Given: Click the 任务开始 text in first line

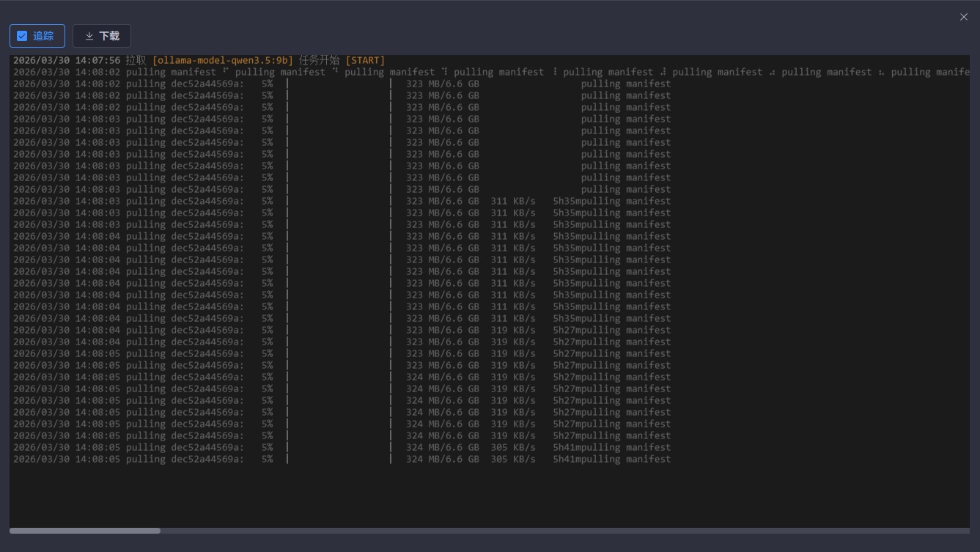Looking at the screenshot, I should coord(319,60).
